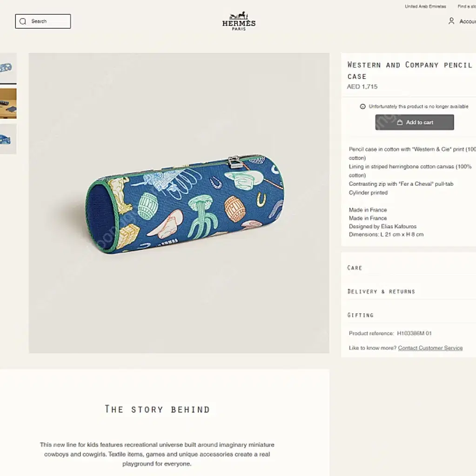Click the Account person icon

point(451,21)
